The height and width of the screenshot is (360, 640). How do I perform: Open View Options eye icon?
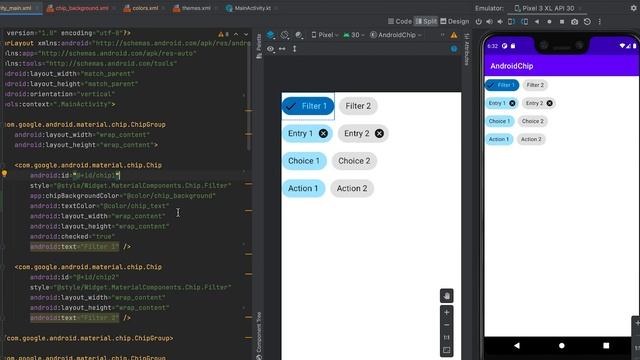(271, 49)
